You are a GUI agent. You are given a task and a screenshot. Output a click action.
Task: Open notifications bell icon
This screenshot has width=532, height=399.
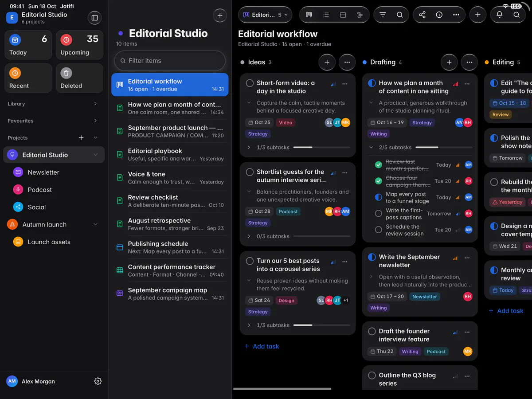(x=500, y=15)
